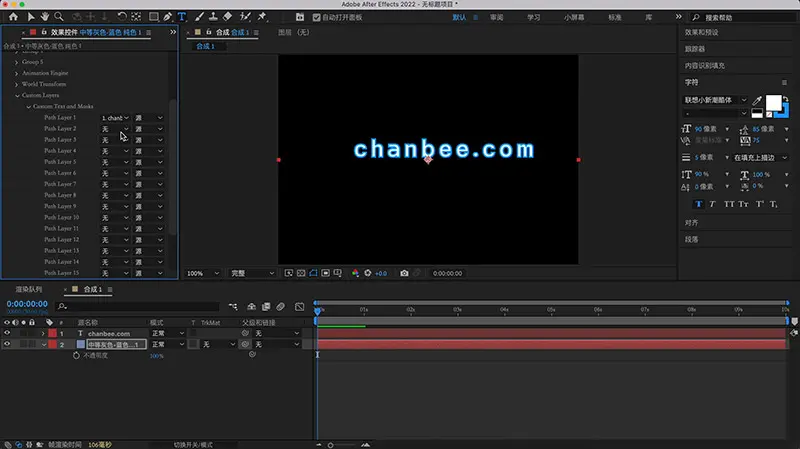Toggle the auto-open panels checkbox
Viewport: 800px width, 449px height.
(x=316, y=17)
